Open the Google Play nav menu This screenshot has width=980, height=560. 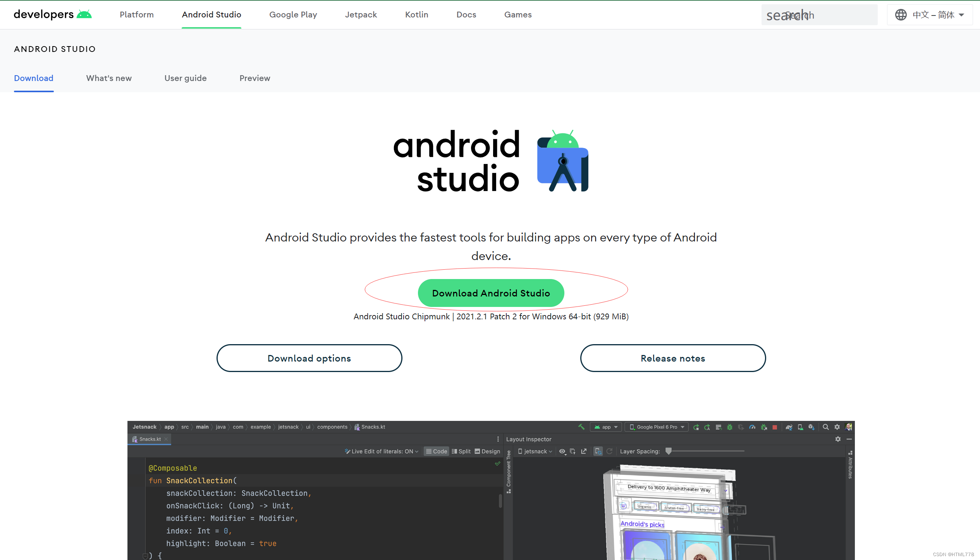tap(293, 14)
